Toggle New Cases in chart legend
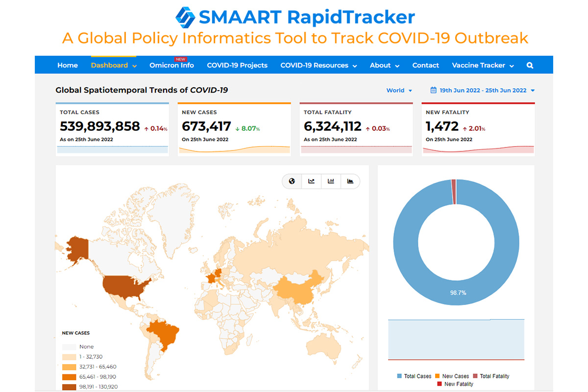This screenshot has width=588, height=392. pos(452,376)
